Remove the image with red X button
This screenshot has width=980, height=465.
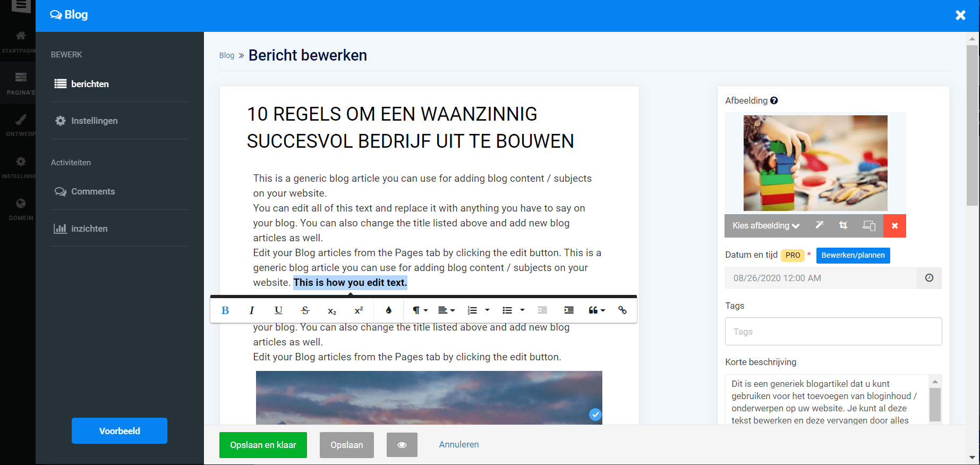click(x=894, y=226)
